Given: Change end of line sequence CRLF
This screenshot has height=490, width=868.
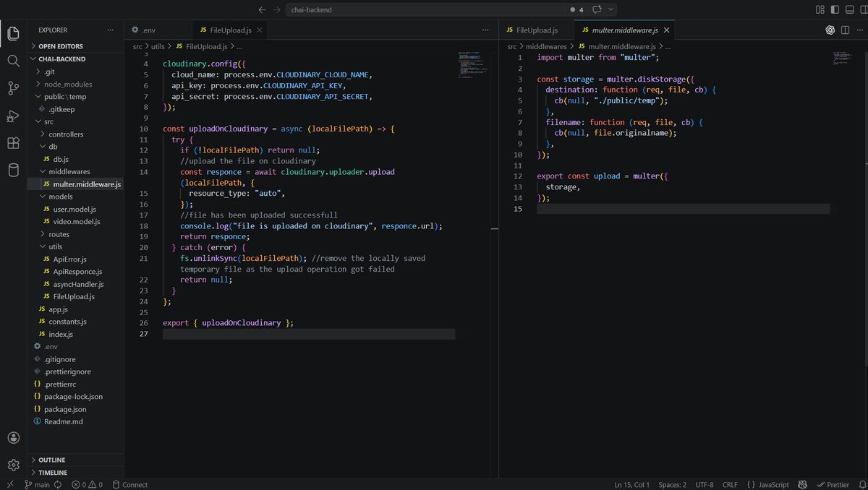Looking at the screenshot, I should coord(730,484).
